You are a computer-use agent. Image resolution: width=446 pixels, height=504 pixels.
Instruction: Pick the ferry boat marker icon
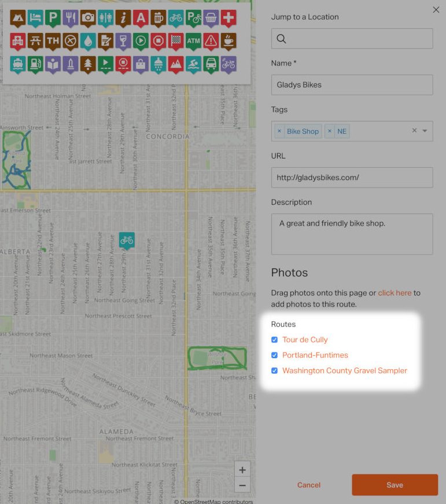[x=18, y=64]
